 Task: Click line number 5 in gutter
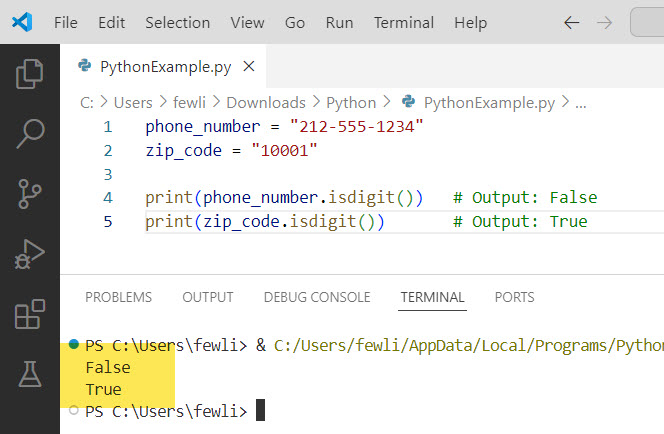click(x=108, y=222)
